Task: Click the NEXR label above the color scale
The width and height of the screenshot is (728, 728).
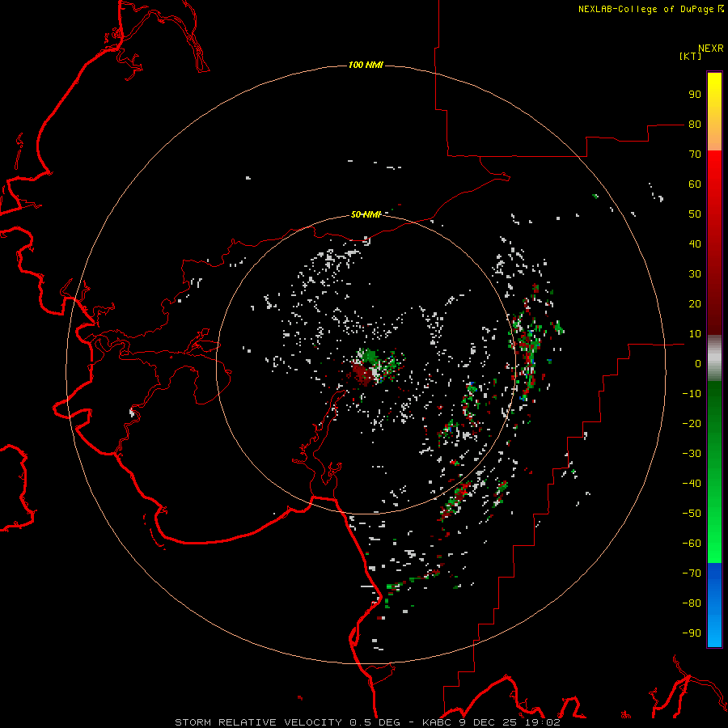Action: tap(710, 49)
